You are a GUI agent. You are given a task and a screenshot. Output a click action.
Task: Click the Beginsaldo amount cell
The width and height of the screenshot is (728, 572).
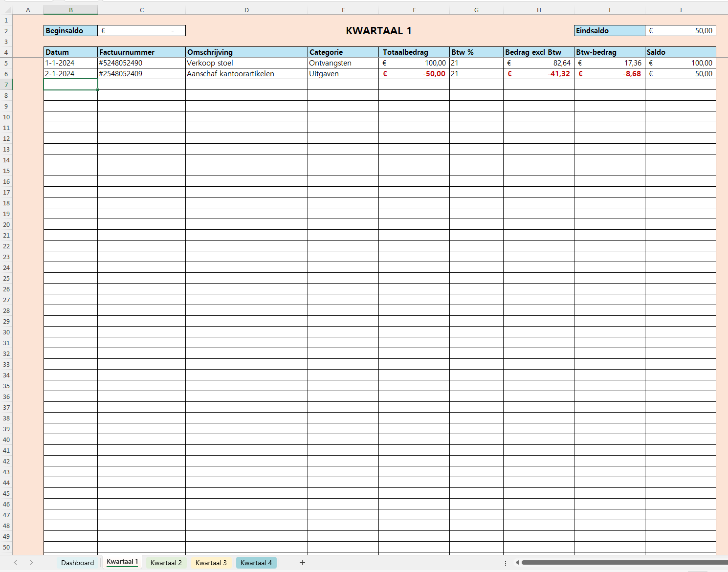[x=141, y=31]
